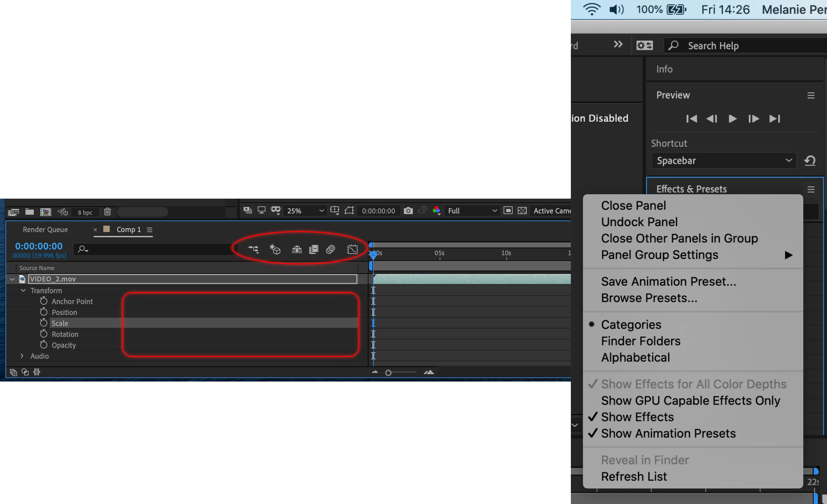Select the Alphabetical sorting option
827x504 pixels.
tap(635, 357)
